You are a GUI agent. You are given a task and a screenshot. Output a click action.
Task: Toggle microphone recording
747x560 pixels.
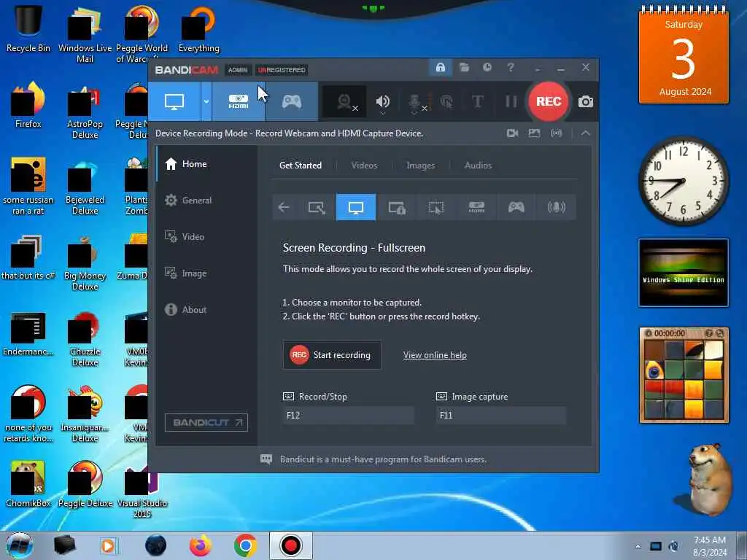(x=415, y=101)
